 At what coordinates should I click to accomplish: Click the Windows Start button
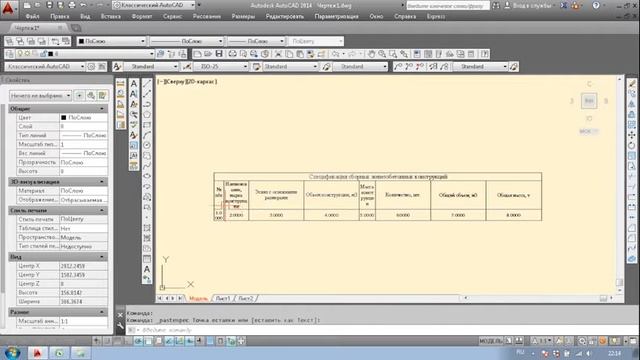pyautogui.click(x=12, y=353)
